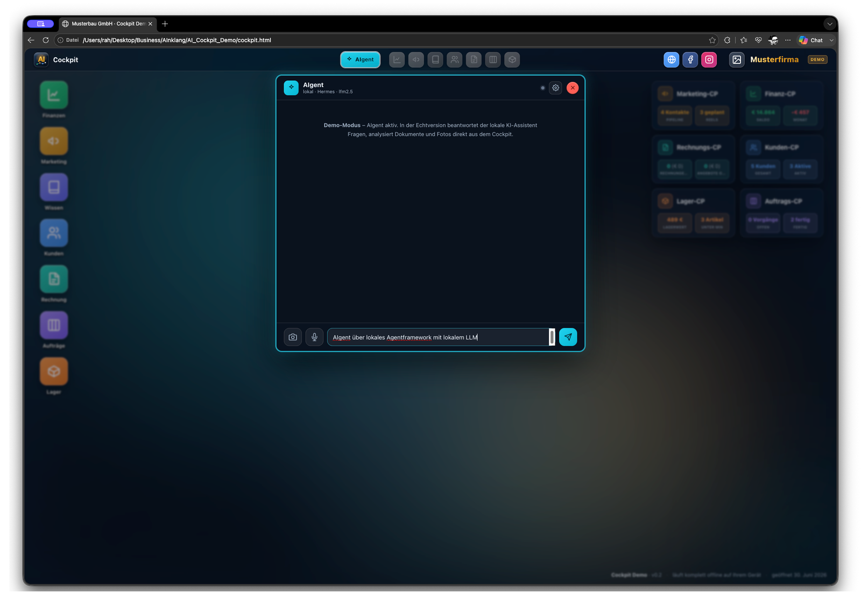Close the AIgent chat panel

(573, 88)
